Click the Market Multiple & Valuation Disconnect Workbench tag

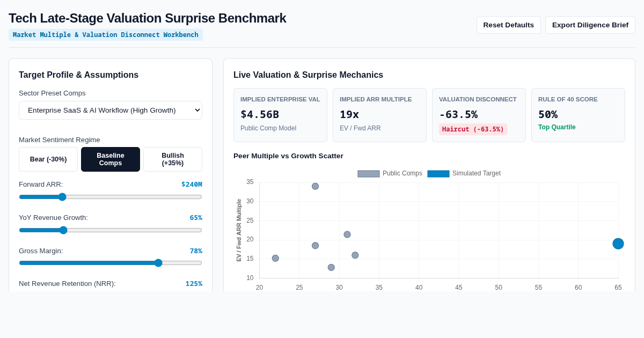tap(106, 35)
